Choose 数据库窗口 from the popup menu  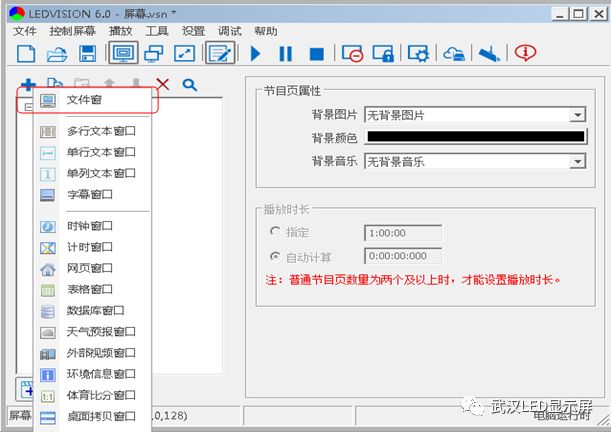(x=93, y=311)
